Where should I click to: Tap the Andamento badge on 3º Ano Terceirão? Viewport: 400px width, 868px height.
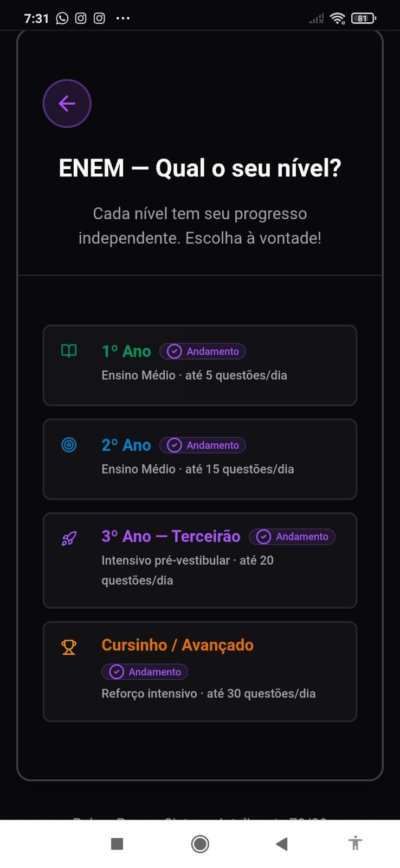click(292, 537)
